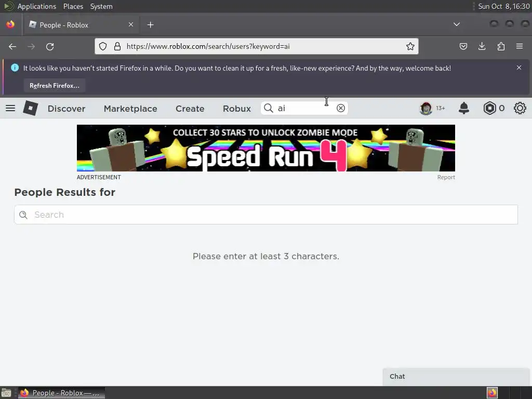532x399 pixels.
Task: Open the Roblox settings gear
Action: (520, 108)
